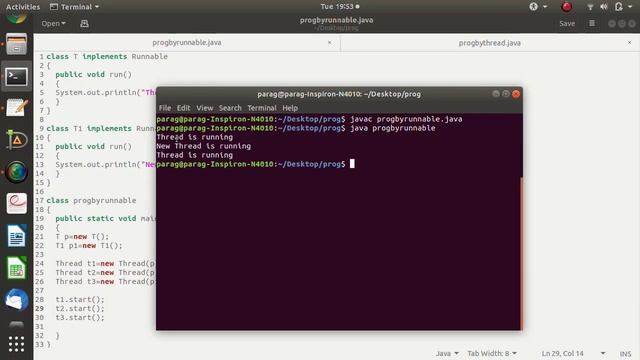Image resolution: width=640 pixels, height=360 pixels.
Task: Open the terminal Edit menu
Action: 183,108
